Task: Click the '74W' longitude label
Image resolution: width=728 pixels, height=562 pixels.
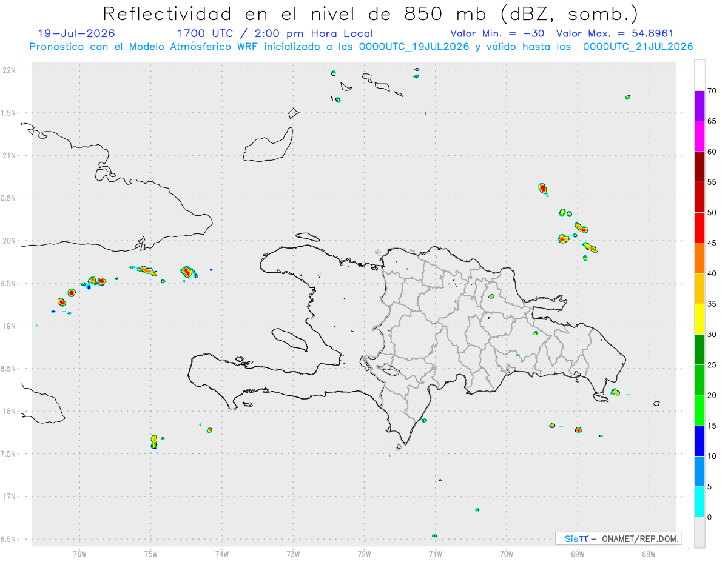Action: pyautogui.click(x=222, y=554)
